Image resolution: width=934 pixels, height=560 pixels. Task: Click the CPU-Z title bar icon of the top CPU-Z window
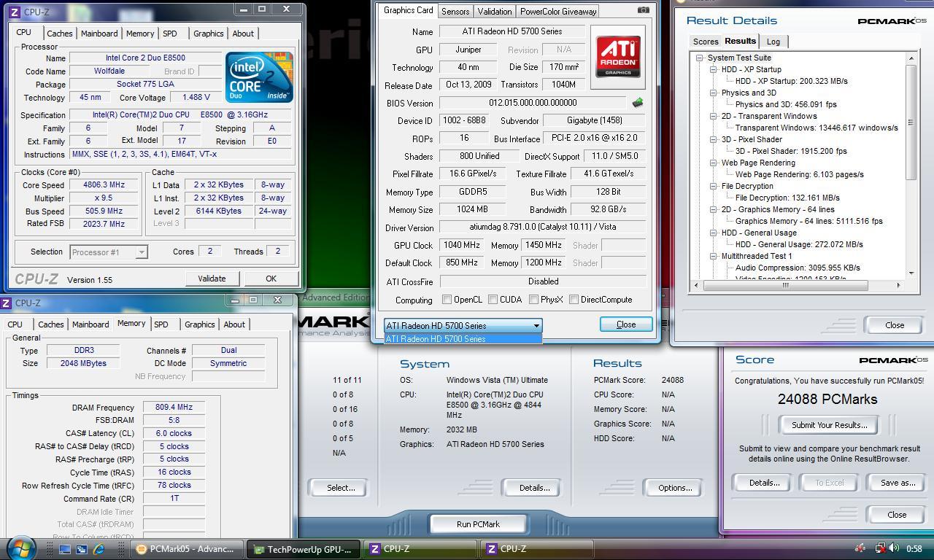pyautogui.click(x=14, y=12)
